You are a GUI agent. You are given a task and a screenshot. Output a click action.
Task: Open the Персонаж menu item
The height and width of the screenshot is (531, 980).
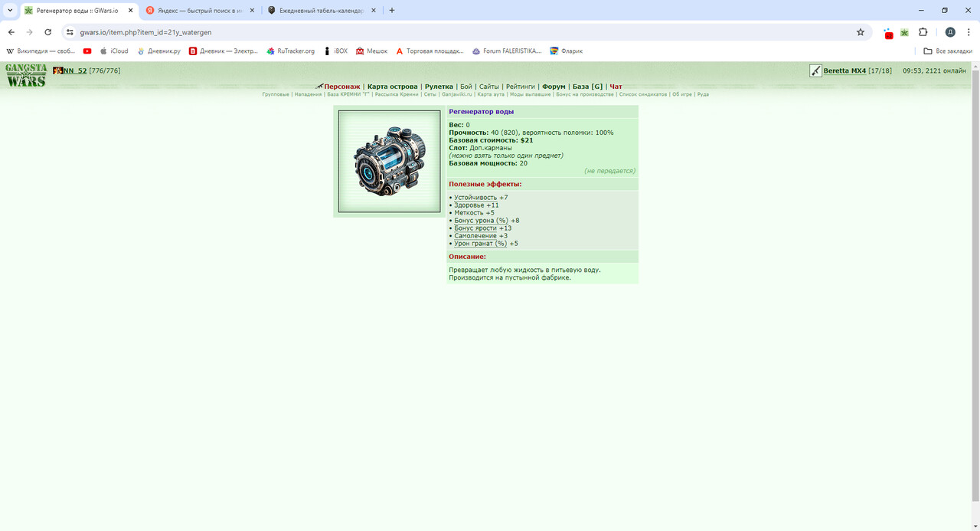coord(341,87)
